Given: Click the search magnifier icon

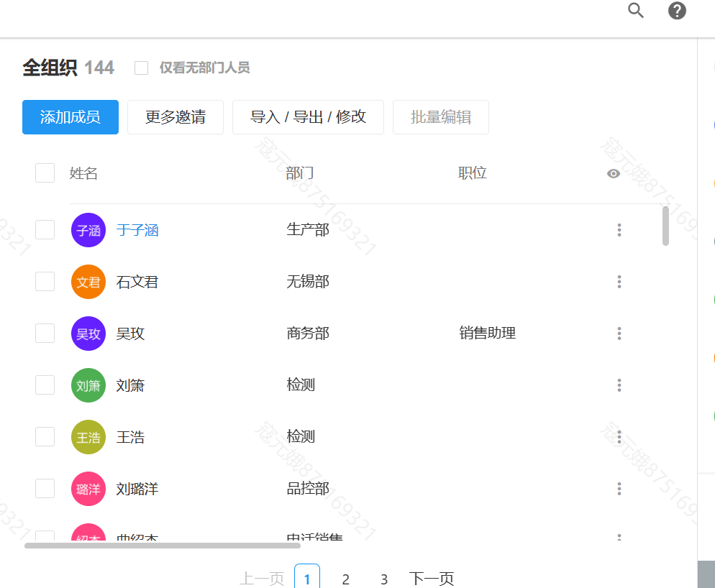Looking at the screenshot, I should 635,11.
